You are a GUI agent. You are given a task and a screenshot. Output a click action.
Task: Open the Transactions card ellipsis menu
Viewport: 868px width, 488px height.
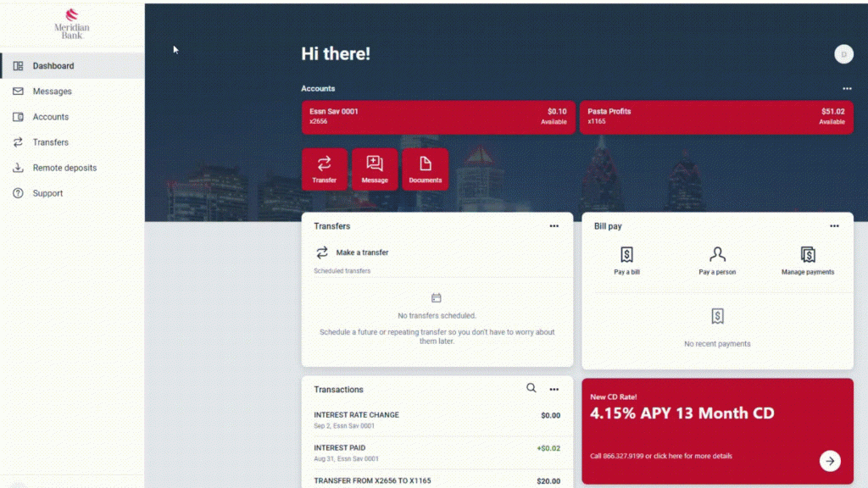[554, 390]
